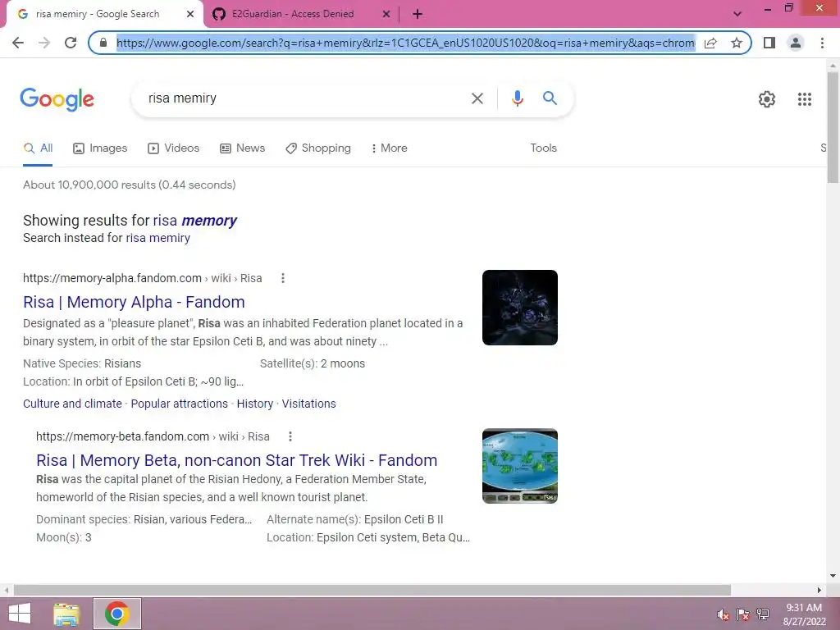Switch to Images results
The height and width of the screenshot is (630, 840).
[x=100, y=148]
